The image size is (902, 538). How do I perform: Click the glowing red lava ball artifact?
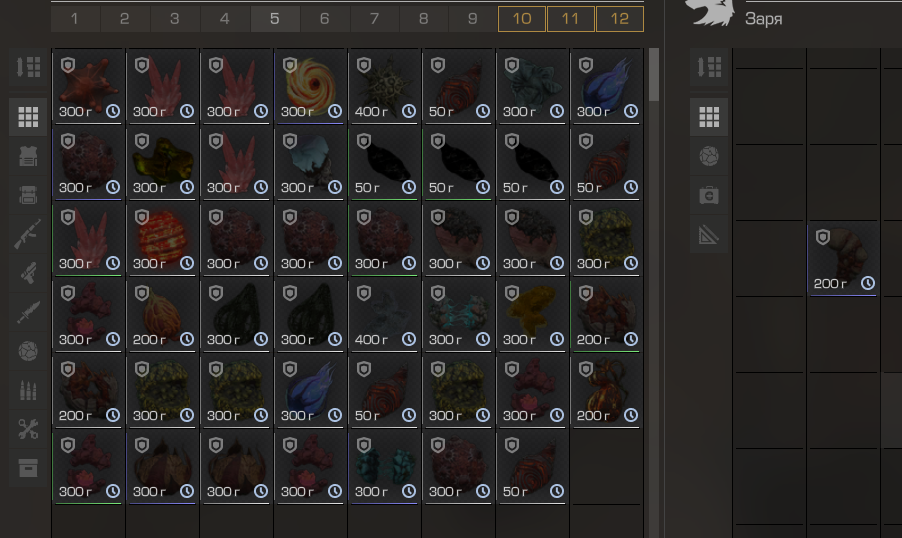point(163,238)
